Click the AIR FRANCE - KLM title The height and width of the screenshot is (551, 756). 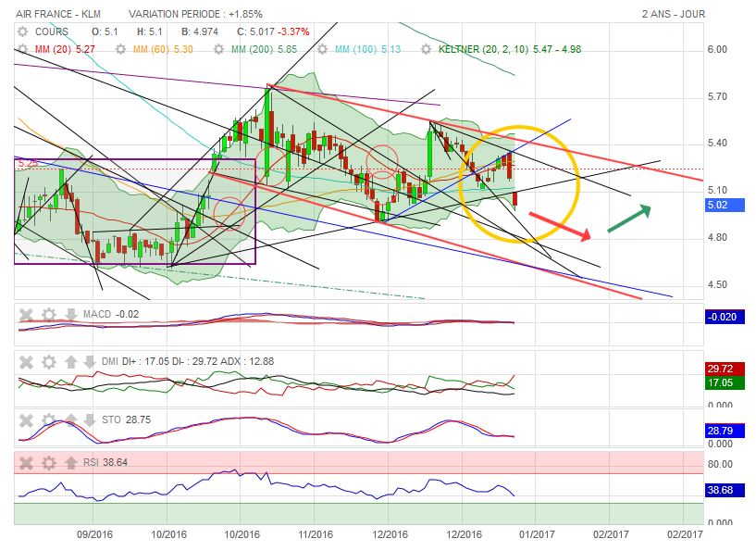[x=58, y=14]
